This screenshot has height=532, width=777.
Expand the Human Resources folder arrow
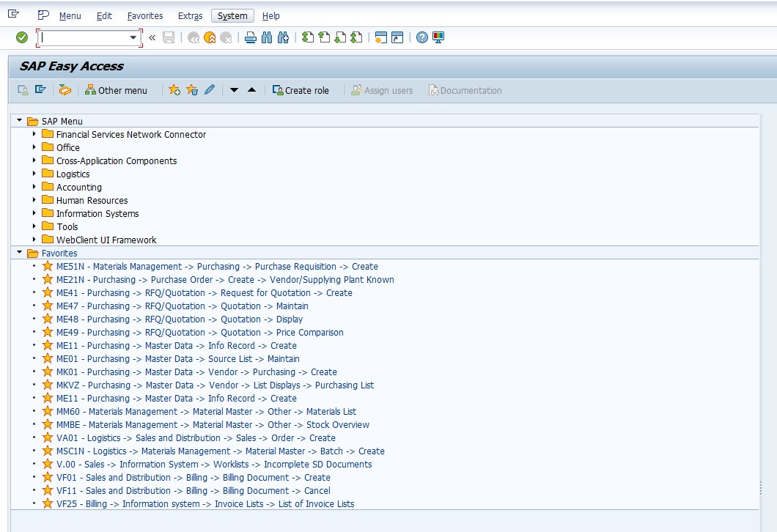pos(34,199)
